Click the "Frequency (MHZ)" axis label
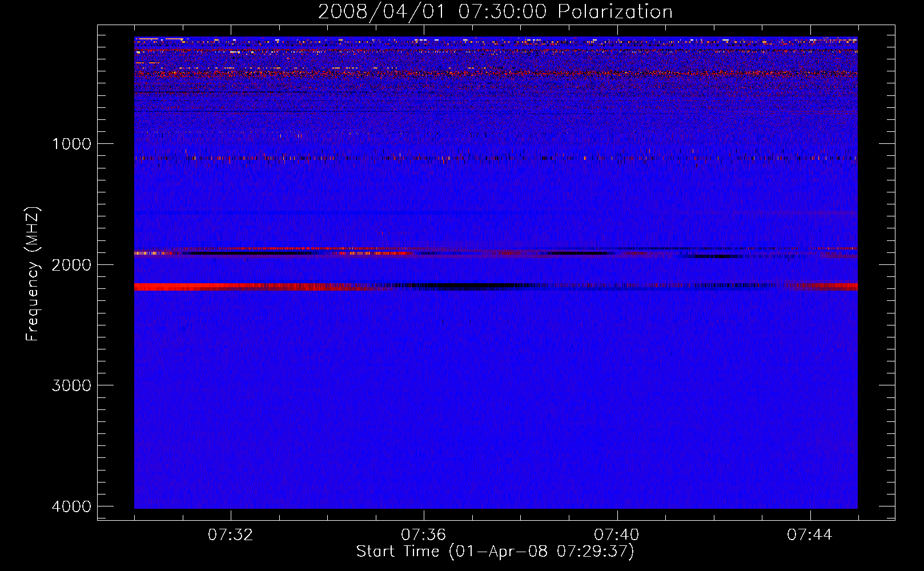 pyautogui.click(x=33, y=274)
